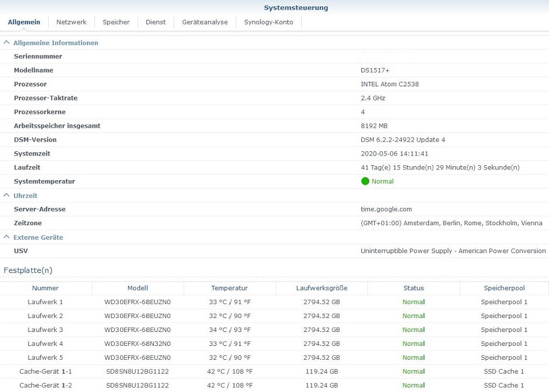Viewport: 549px width, 392px height.
Task: Sort by the Temperatur column header
Action: click(x=229, y=288)
